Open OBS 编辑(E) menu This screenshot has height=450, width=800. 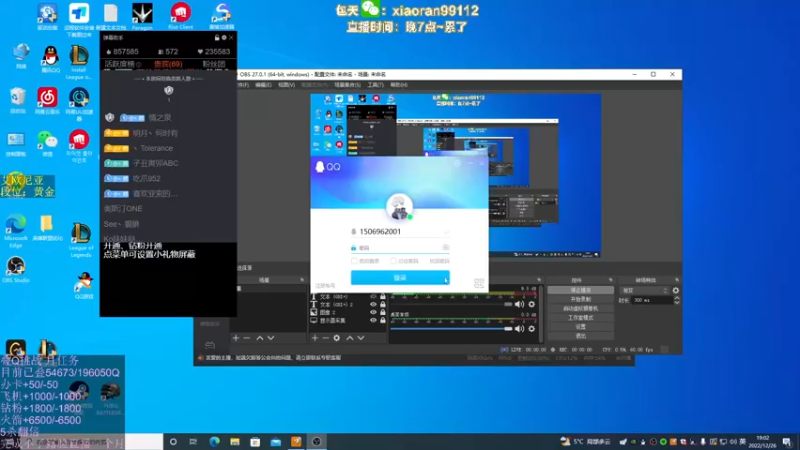point(263,85)
